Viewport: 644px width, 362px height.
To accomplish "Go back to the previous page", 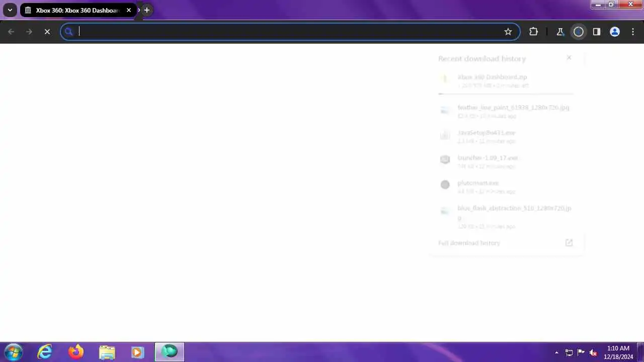I will [x=11, y=32].
